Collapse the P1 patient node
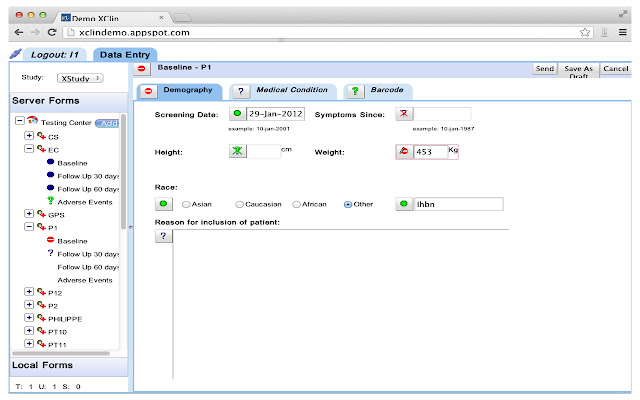640x400 pixels. 29,226
